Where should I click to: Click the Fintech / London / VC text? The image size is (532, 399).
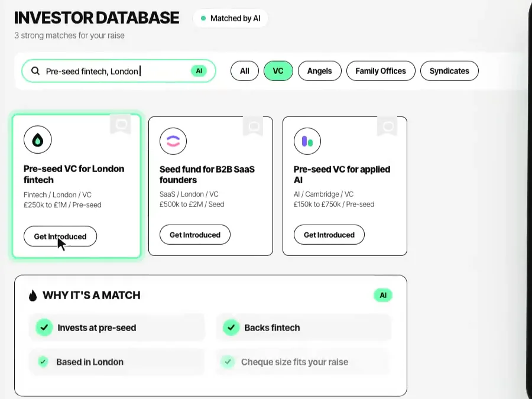click(x=57, y=194)
